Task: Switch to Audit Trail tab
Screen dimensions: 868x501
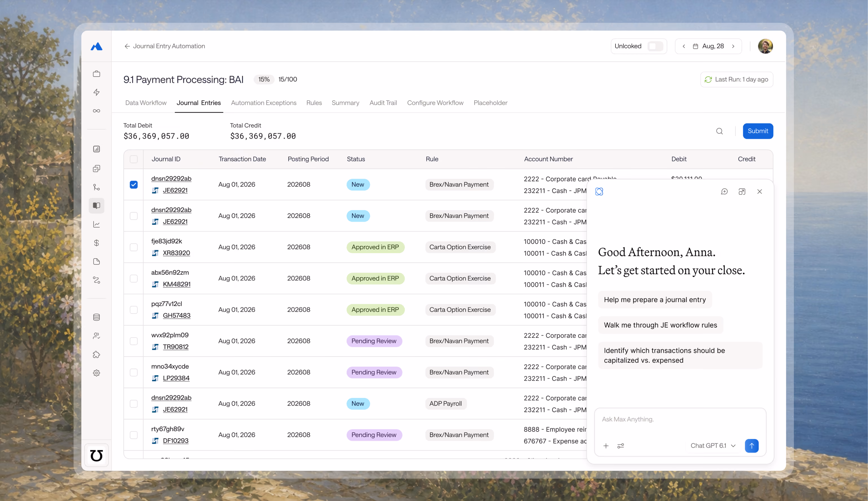Action: pos(383,103)
